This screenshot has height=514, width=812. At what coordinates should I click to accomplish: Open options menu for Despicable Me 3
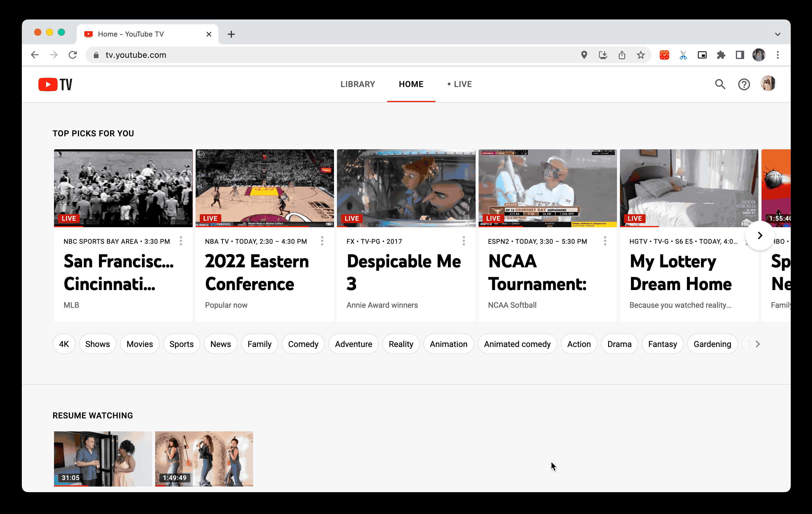pyautogui.click(x=464, y=241)
